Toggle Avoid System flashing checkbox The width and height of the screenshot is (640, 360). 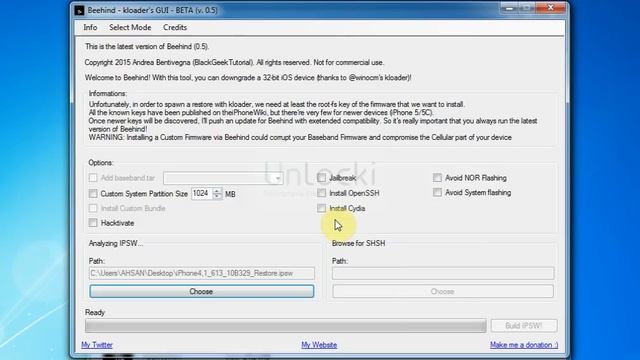click(x=438, y=192)
